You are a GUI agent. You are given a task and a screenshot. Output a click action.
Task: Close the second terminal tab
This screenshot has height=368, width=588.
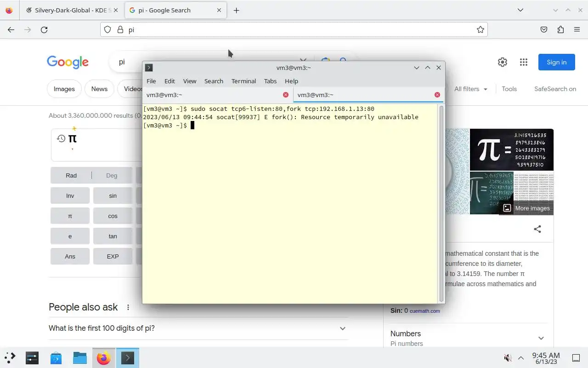pos(437,95)
